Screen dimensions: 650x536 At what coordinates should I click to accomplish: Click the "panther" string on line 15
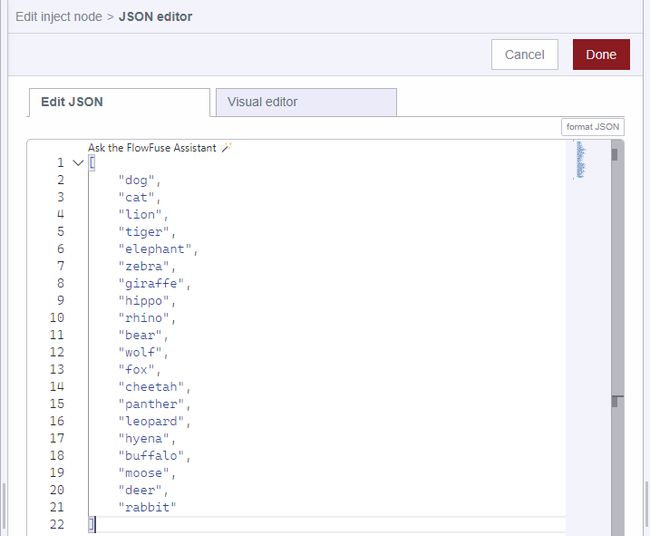click(x=151, y=404)
